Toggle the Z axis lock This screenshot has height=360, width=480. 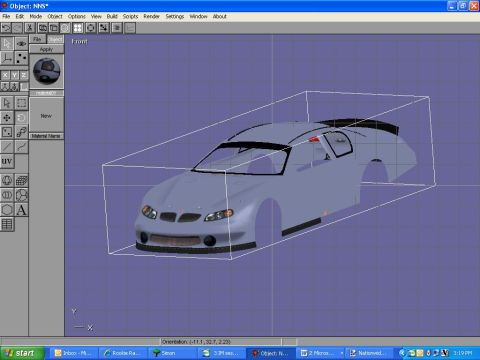point(23,75)
